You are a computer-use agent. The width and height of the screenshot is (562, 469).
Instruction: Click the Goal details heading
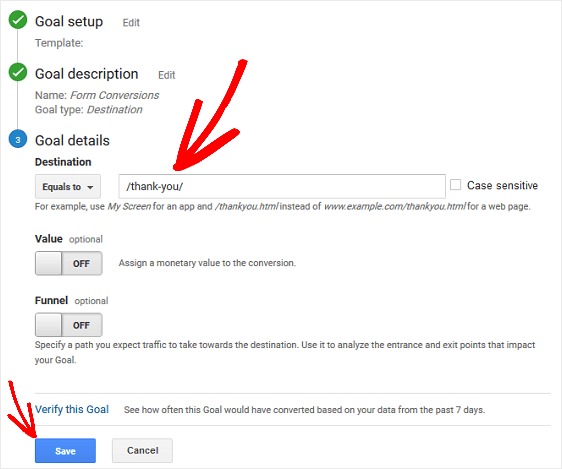(x=72, y=140)
